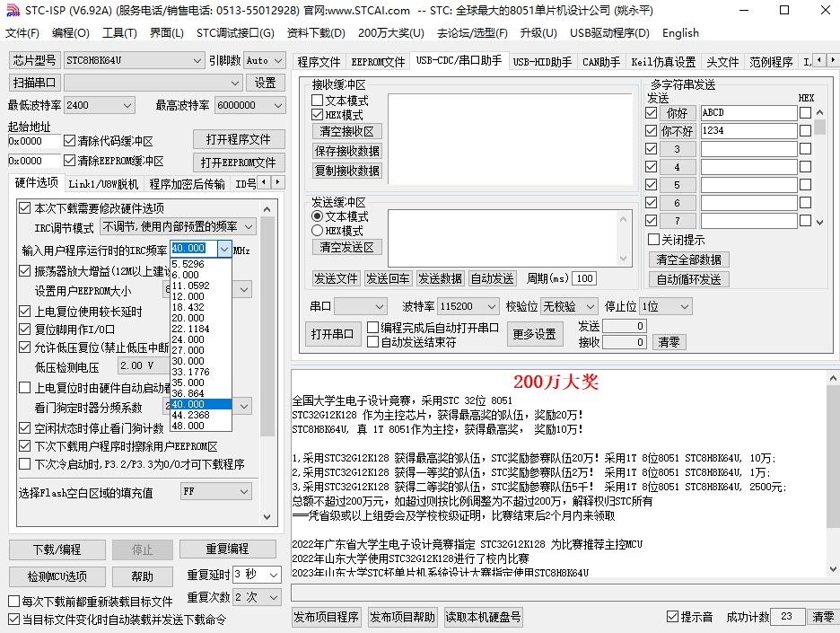The height and width of the screenshot is (633, 840).
Task: Click 自动循环发送 button
Action: point(689,279)
